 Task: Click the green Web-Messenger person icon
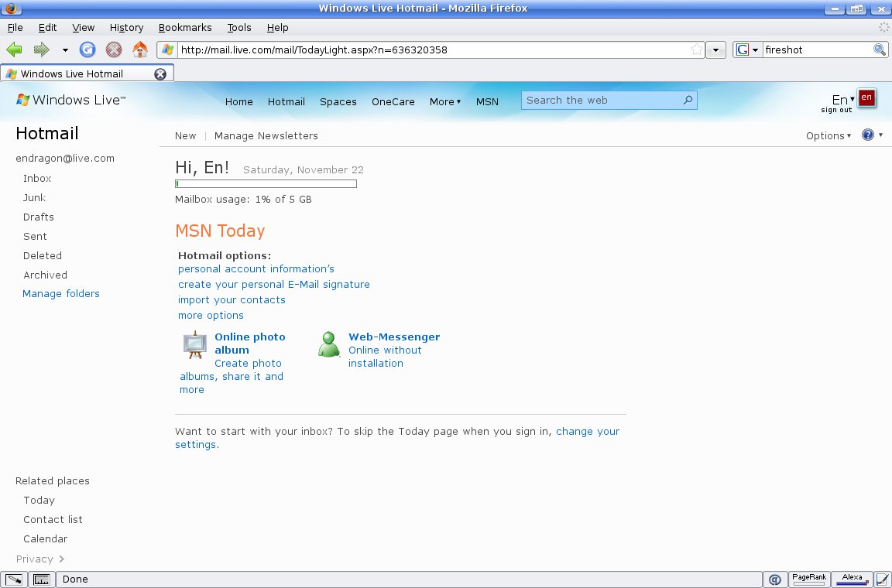tap(328, 344)
